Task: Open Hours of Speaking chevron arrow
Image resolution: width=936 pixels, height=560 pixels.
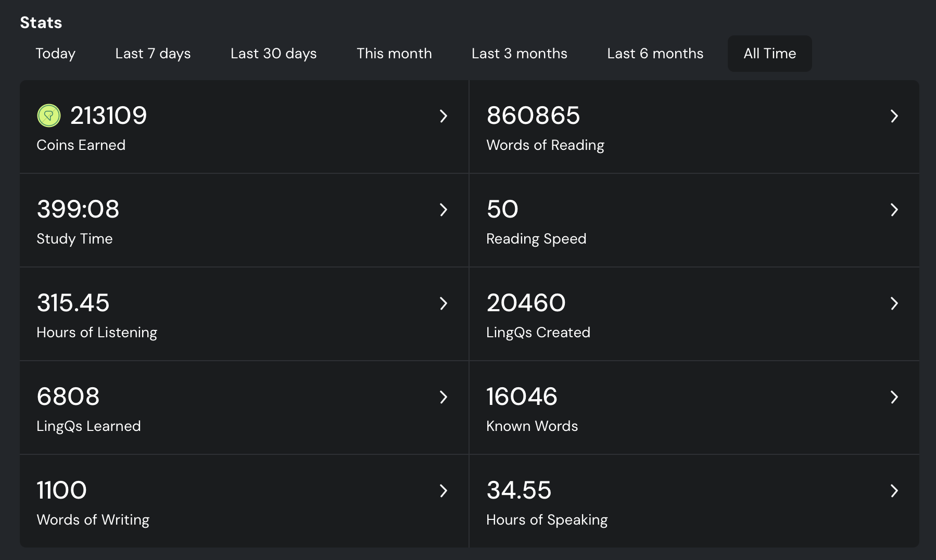Action: click(894, 491)
